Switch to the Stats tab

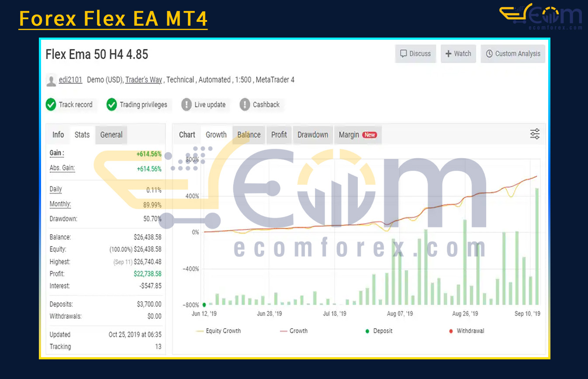(82, 135)
